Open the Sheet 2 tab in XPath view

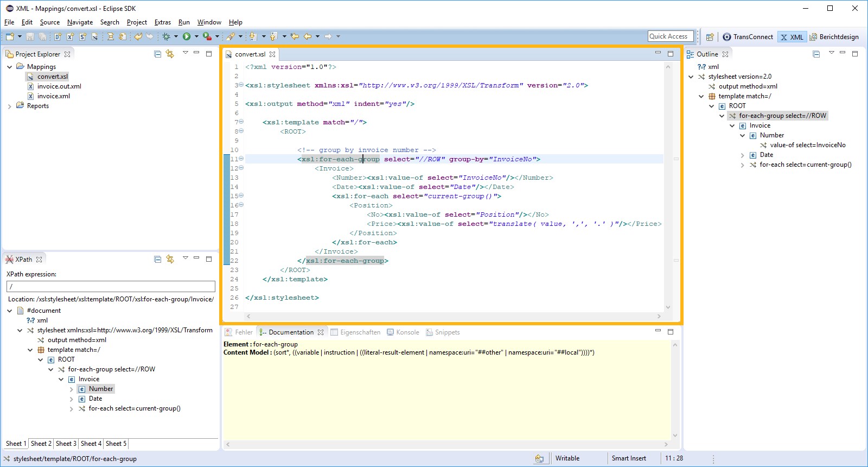(41, 444)
